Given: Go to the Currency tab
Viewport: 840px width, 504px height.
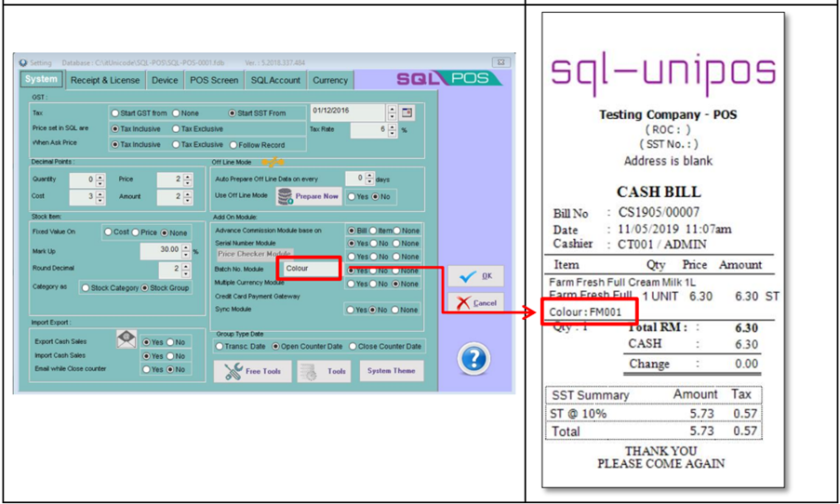Looking at the screenshot, I should pos(330,81).
